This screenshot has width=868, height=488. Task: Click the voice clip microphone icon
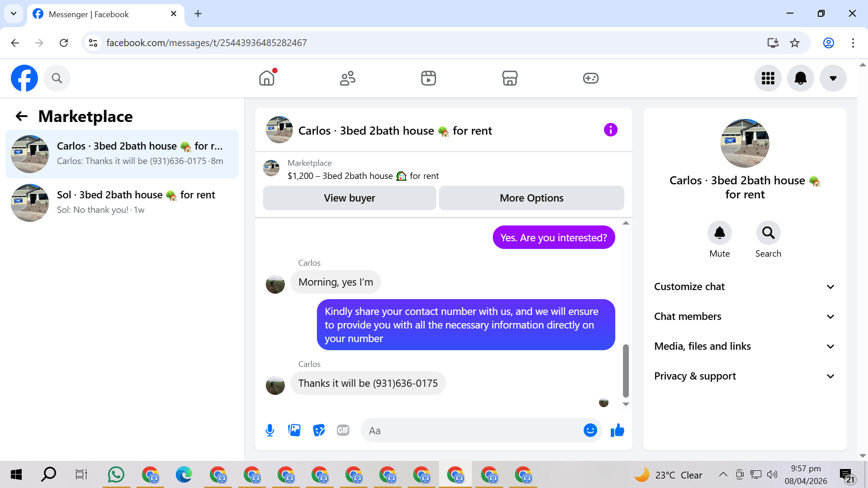tap(270, 430)
